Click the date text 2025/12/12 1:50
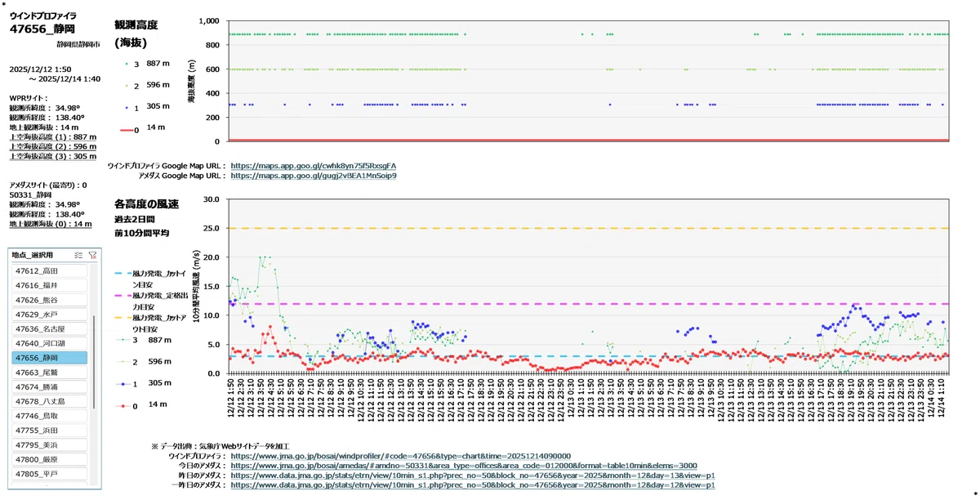 pos(40,69)
